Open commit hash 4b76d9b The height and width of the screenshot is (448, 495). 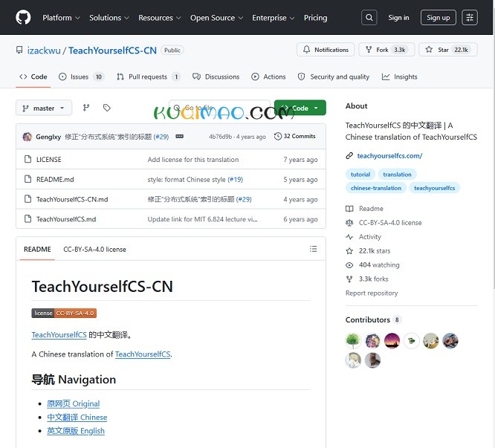(x=220, y=137)
